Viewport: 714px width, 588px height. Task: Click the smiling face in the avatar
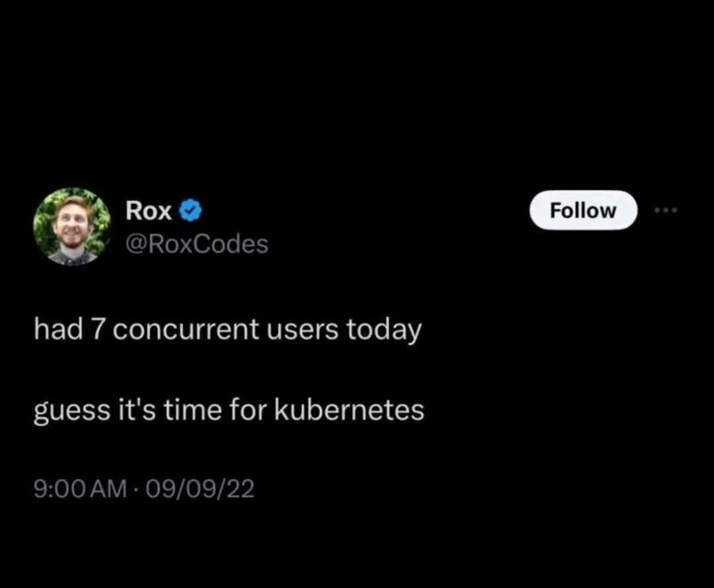71,225
